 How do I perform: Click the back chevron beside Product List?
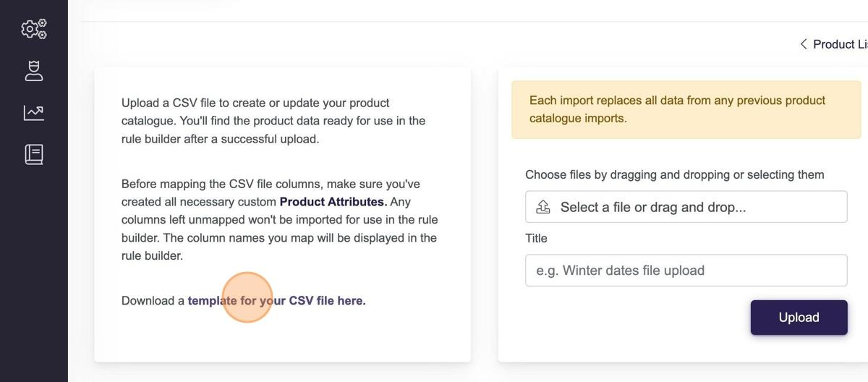pyautogui.click(x=803, y=44)
